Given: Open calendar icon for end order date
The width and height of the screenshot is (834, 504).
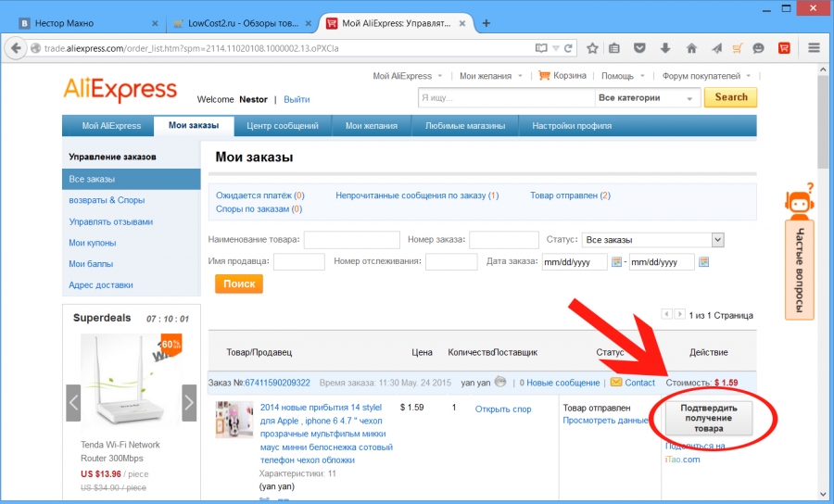Looking at the screenshot, I should (703, 262).
